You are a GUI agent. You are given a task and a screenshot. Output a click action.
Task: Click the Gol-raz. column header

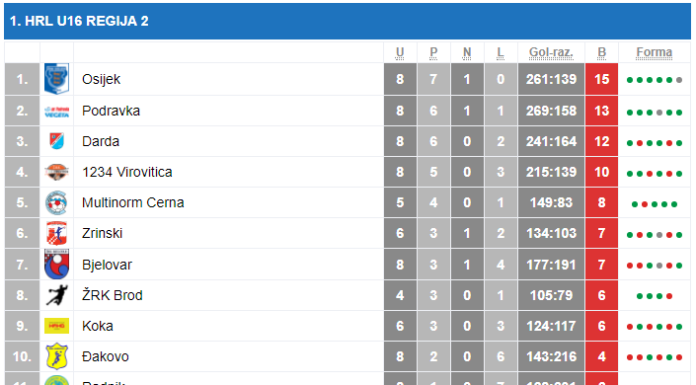(551, 52)
